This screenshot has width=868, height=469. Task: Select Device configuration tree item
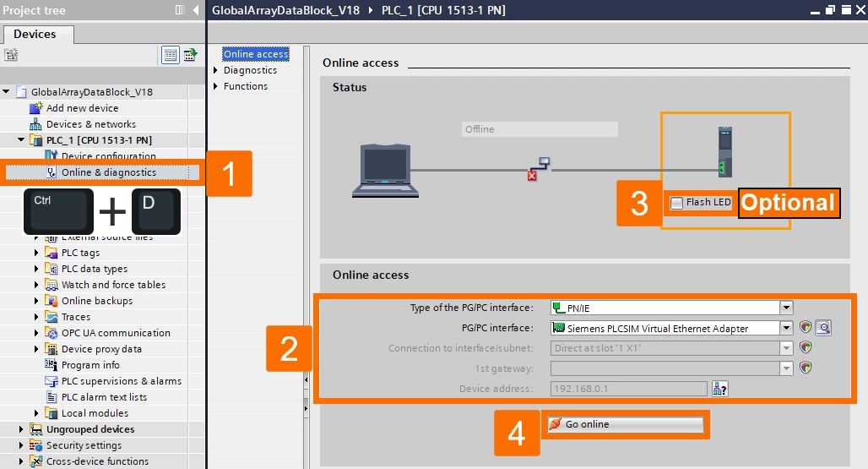click(108, 155)
